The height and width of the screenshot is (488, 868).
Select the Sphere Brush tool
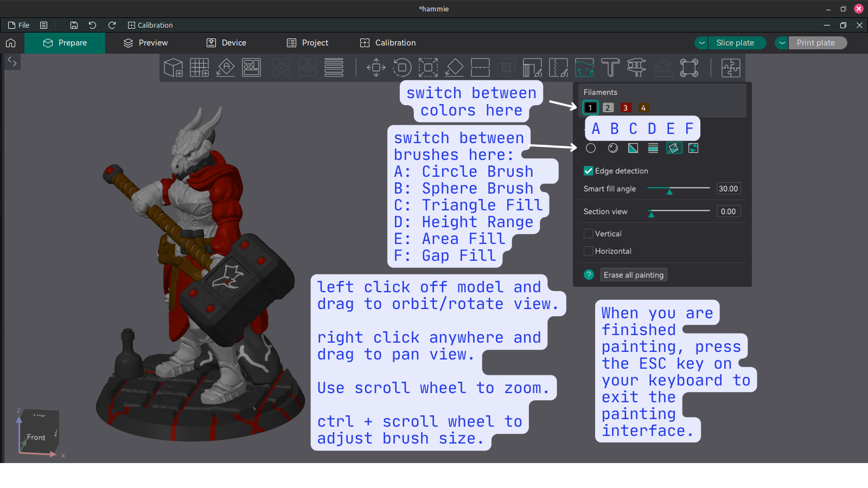(x=612, y=147)
